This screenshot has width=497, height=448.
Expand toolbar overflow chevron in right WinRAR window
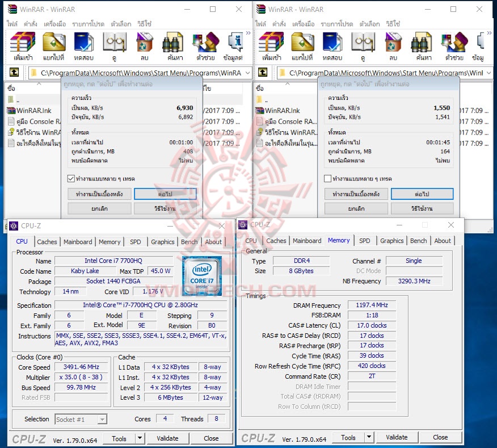[x=490, y=33]
